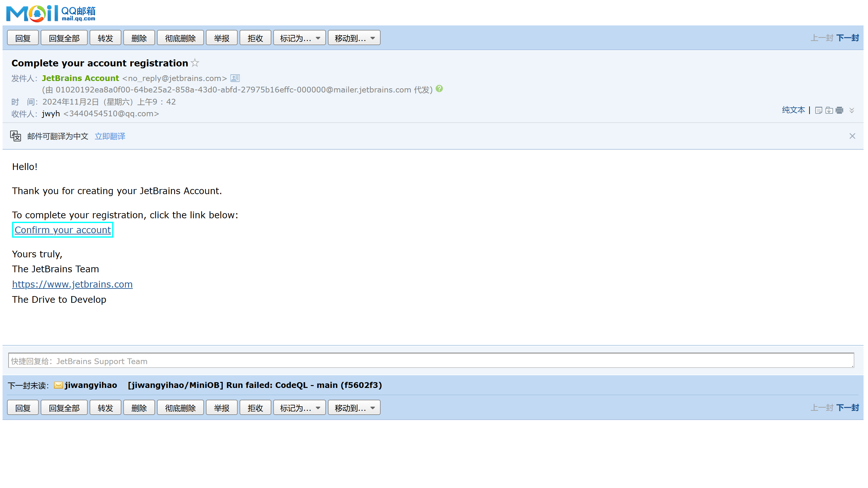
Task: Click the translation icon in the banner
Action: (x=16, y=136)
